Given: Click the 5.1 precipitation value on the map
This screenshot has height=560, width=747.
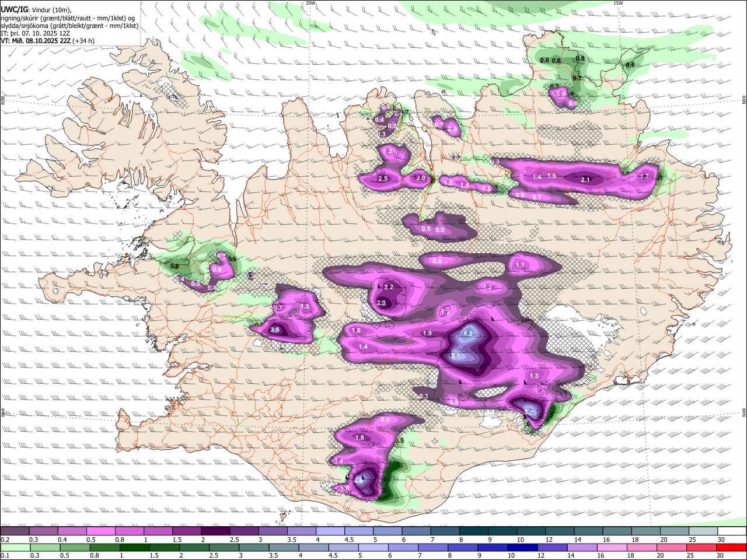Looking at the screenshot, I should (x=456, y=356).
